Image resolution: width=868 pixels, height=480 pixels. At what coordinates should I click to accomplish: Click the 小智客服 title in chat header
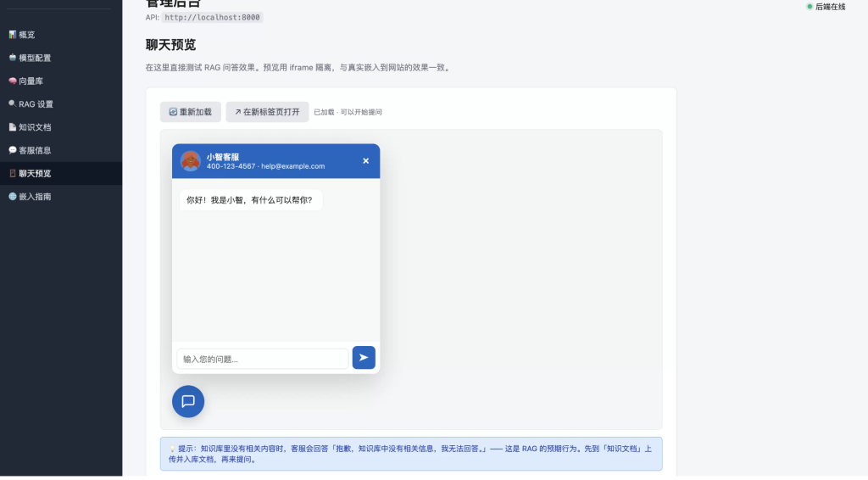click(223, 157)
